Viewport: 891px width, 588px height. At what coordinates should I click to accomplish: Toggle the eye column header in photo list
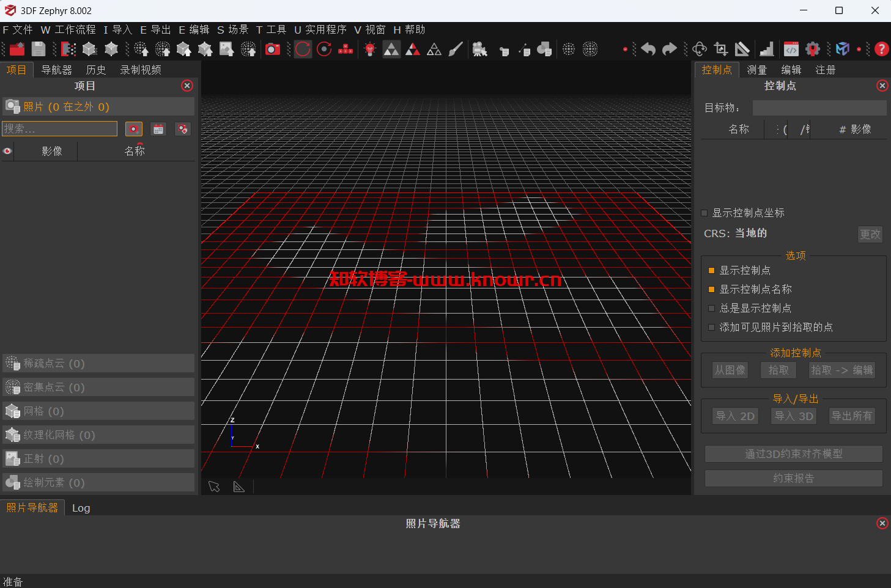[7, 151]
